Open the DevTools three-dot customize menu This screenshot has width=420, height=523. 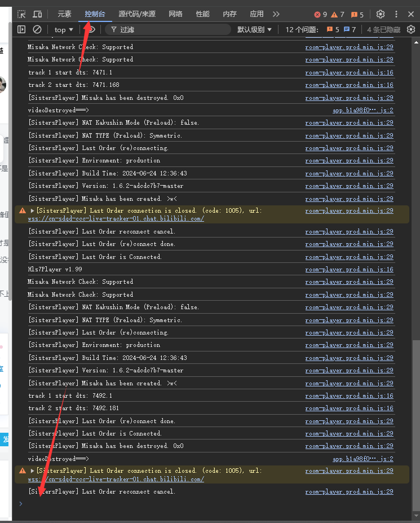tap(396, 14)
